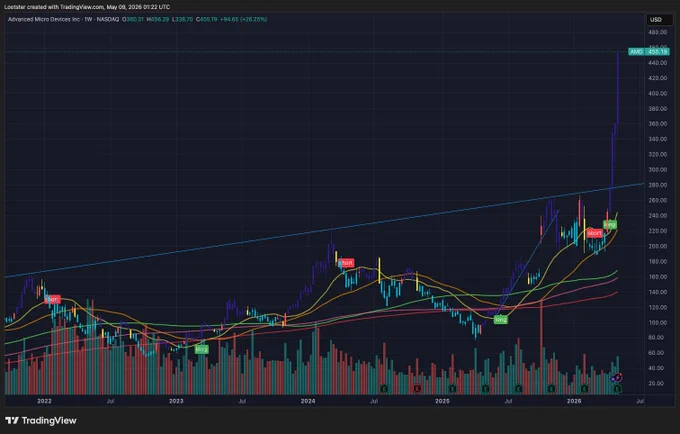Click the 2026 label on time axis
The height and width of the screenshot is (434, 680).
pyautogui.click(x=574, y=401)
